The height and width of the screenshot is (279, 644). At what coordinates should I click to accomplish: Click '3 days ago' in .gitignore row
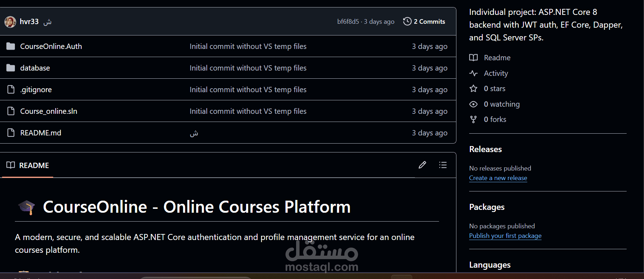pos(429,90)
